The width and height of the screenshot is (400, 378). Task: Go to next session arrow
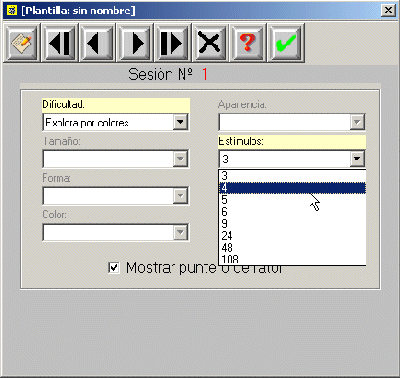tap(136, 43)
